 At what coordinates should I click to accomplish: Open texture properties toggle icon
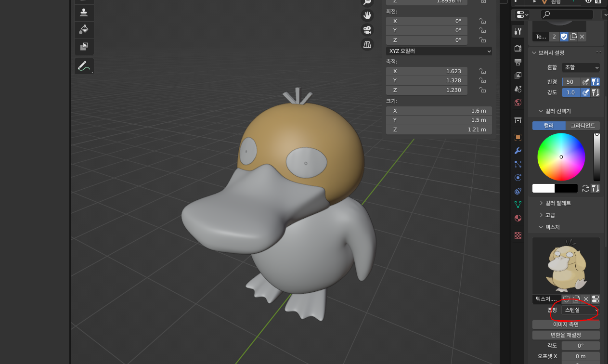pos(595,299)
